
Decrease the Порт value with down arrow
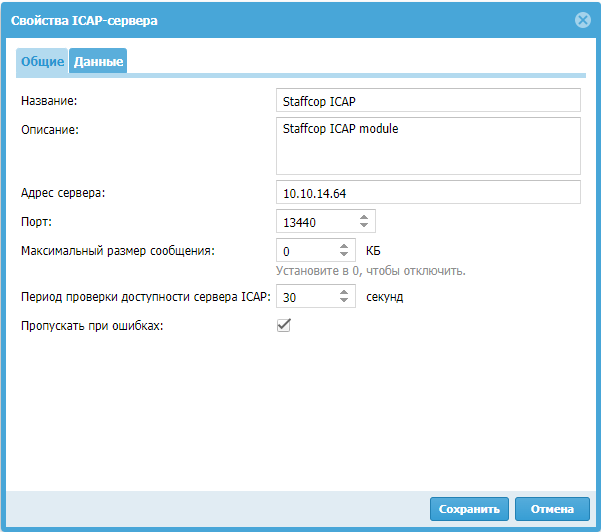coord(364,226)
